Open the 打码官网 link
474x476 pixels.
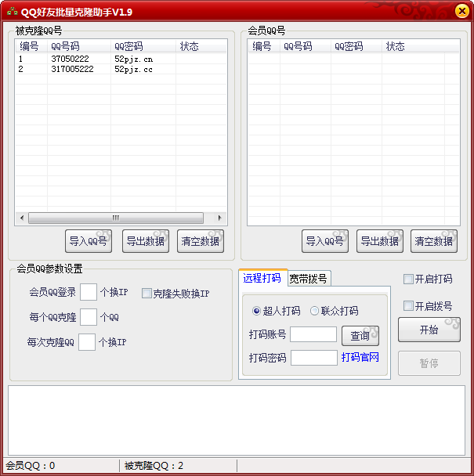(x=360, y=358)
